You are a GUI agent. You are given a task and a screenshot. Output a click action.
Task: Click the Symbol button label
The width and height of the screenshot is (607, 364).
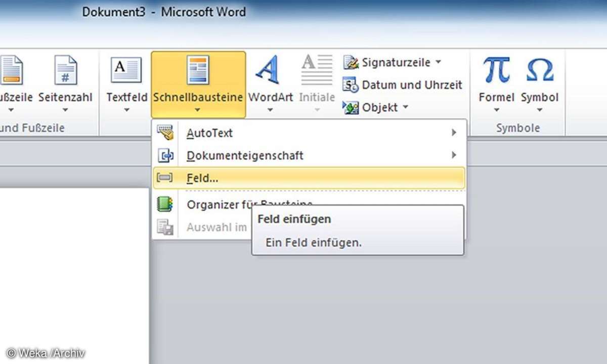tap(540, 97)
